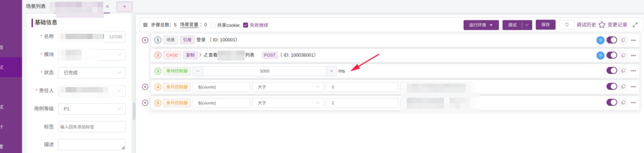
Task: Open more options for step 2 CASE
Action: 633,55
